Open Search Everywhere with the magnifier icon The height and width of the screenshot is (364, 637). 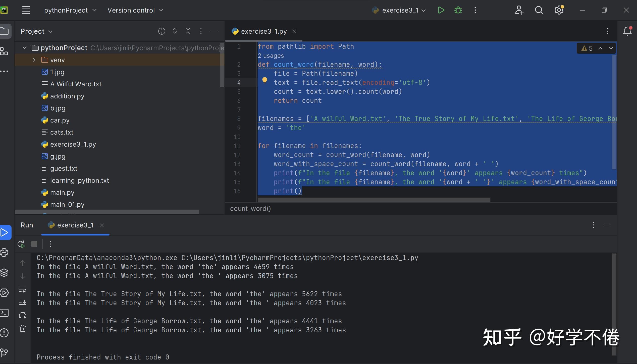click(x=539, y=10)
